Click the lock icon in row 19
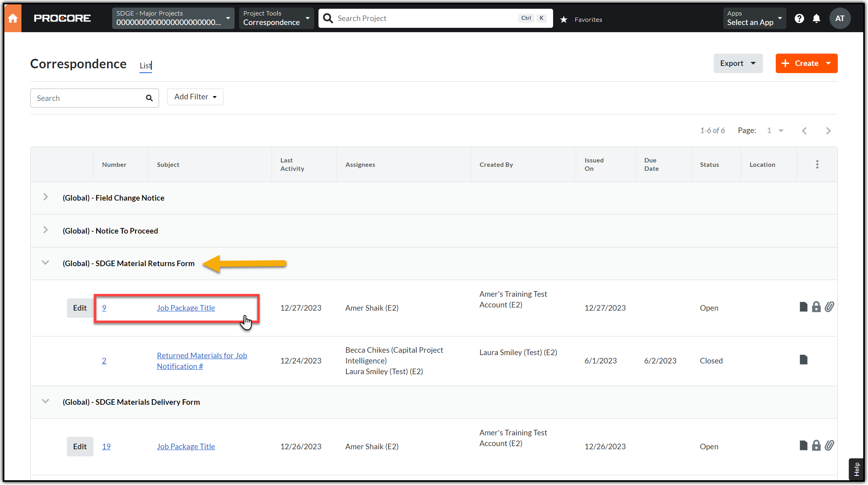This screenshot has width=868, height=485. (x=816, y=446)
